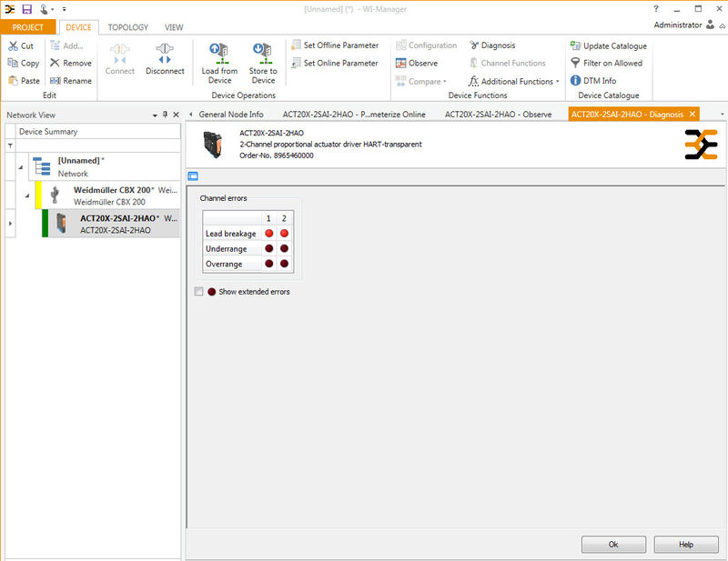Click the Store to Device icon

[x=263, y=51]
